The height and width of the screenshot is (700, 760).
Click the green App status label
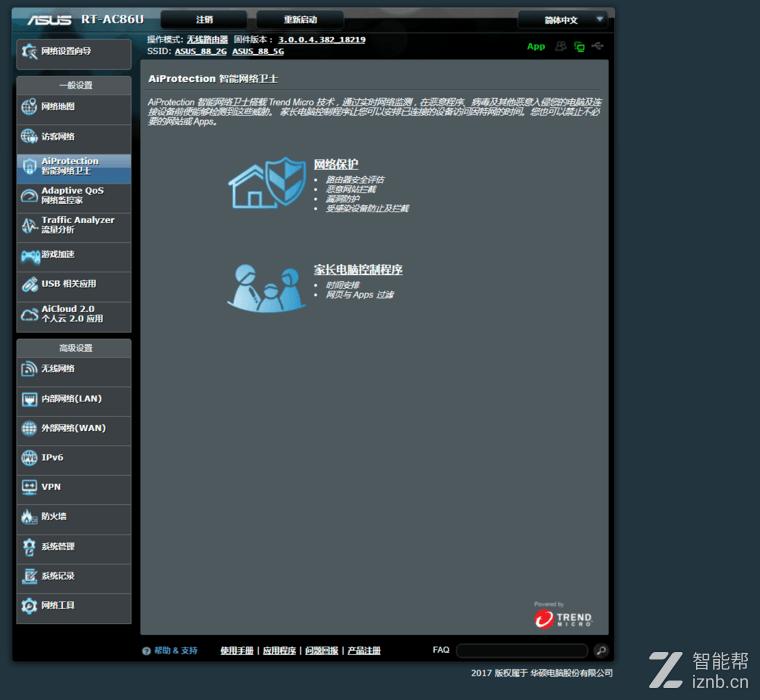pos(536,47)
